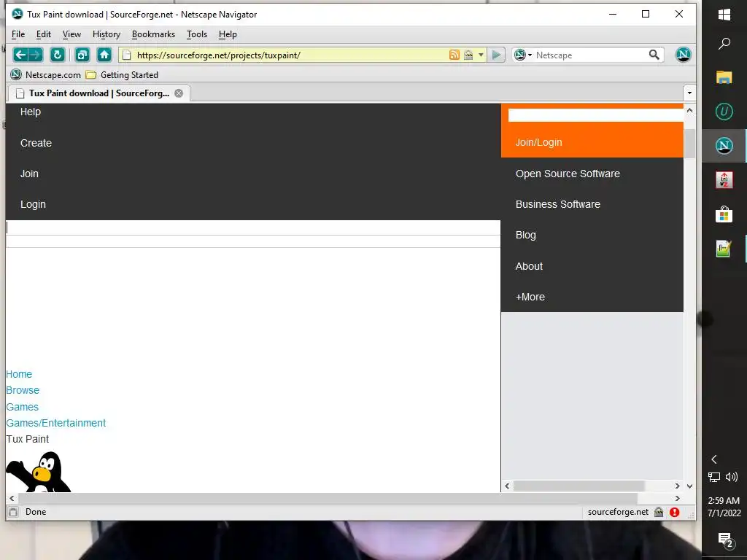Open the File menu
Viewport: 747px width, 560px height.
pos(18,34)
